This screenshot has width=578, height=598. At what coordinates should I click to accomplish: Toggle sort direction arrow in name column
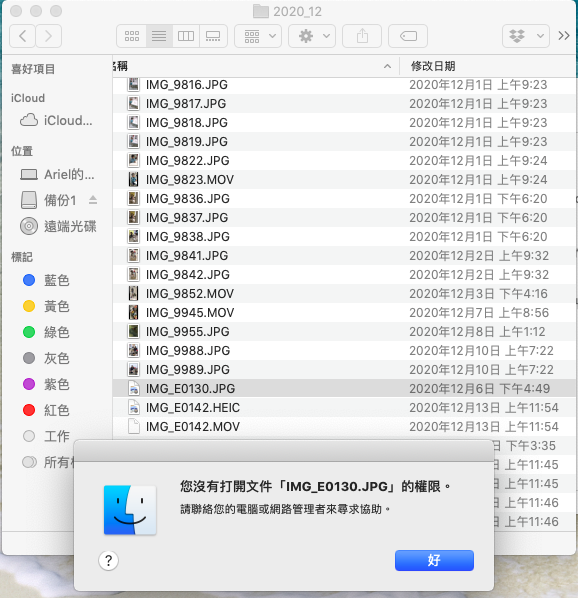point(387,66)
